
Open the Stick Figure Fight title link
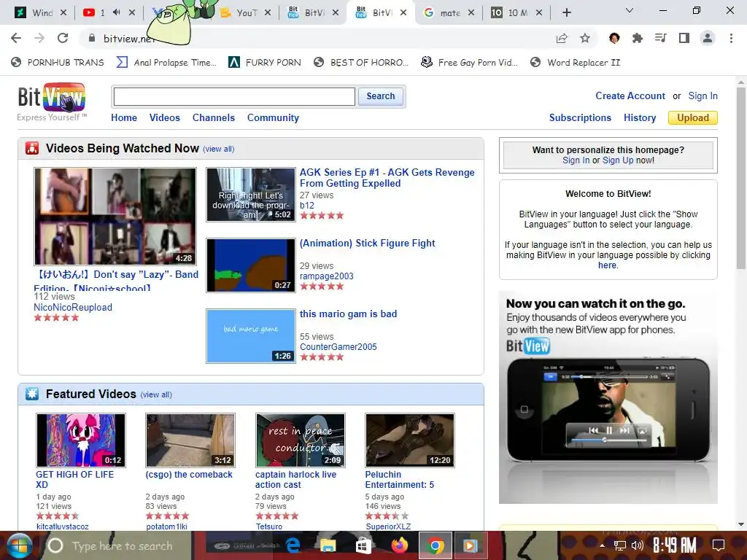click(x=368, y=243)
